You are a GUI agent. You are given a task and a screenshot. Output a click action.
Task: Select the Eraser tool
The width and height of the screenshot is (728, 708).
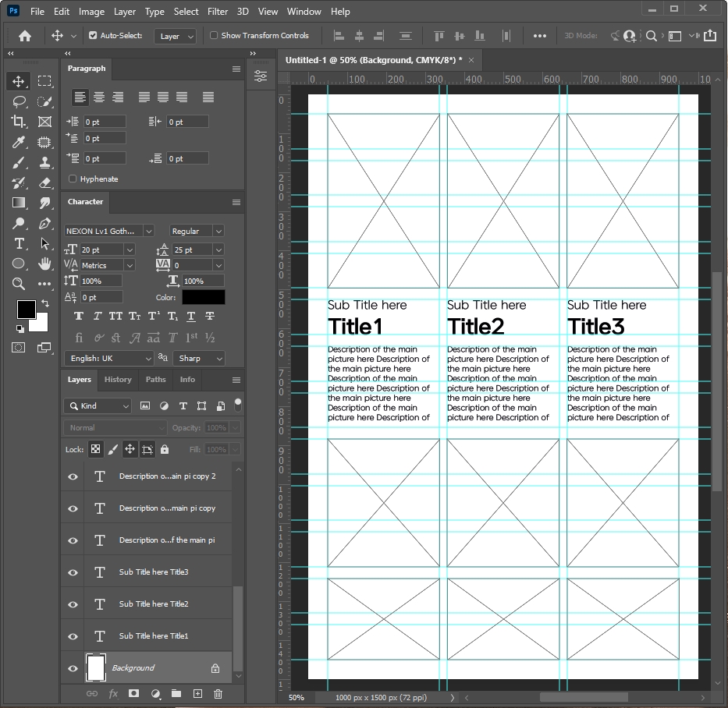click(x=44, y=182)
